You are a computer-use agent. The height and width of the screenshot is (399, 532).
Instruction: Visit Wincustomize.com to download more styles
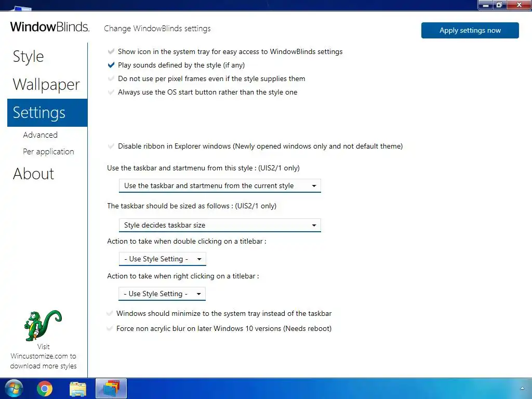[43, 356]
